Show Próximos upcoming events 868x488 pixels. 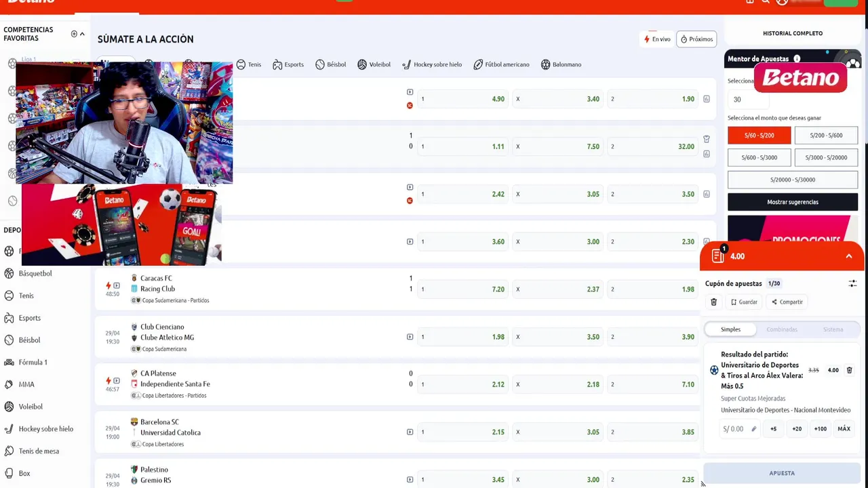click(x=696, y=39)
